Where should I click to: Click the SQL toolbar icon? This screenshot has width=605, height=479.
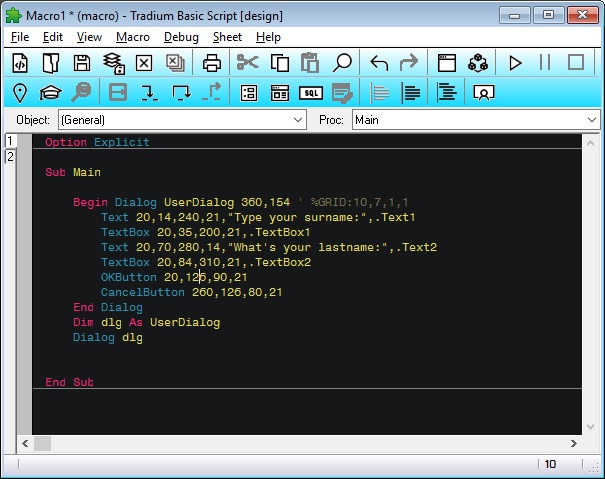pyautogui.click(x=312, y=92)
